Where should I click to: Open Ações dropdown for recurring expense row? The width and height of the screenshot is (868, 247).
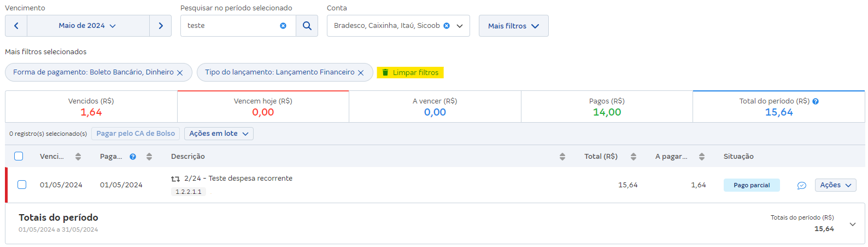835,185
